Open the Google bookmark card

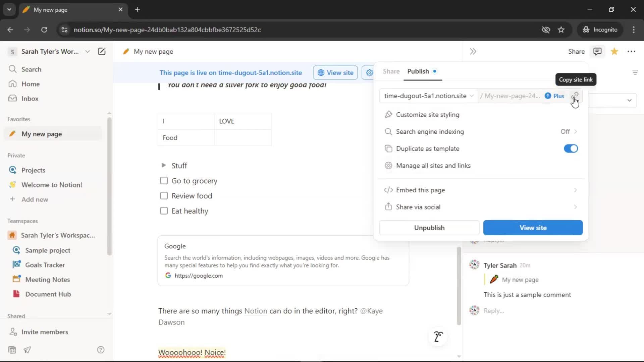[283, 261]
